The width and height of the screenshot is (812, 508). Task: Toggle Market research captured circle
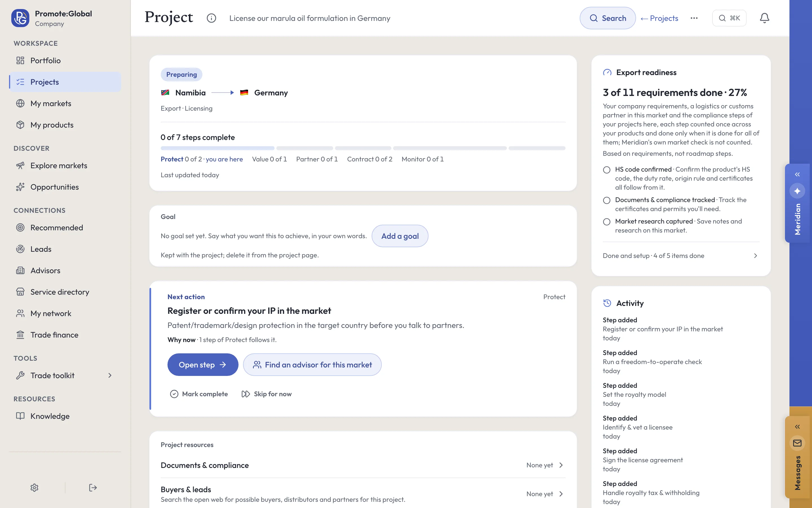pos(607,222)
